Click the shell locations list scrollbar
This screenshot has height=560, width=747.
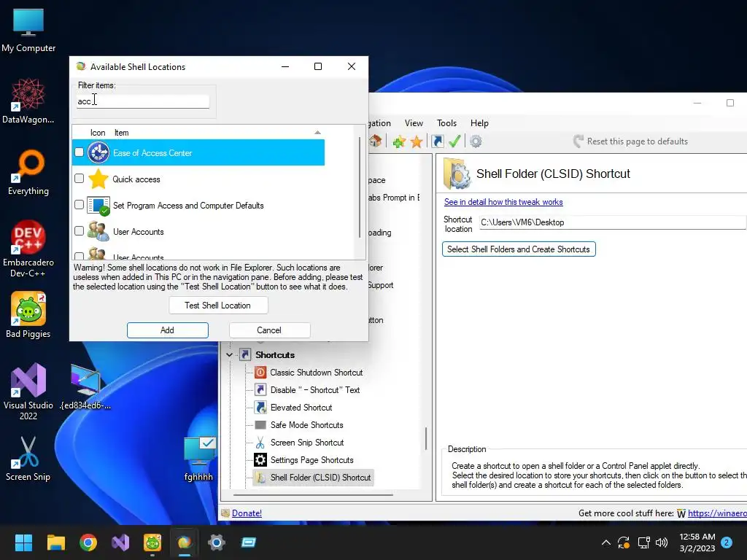pyautogui.click(x=360, y=187)
